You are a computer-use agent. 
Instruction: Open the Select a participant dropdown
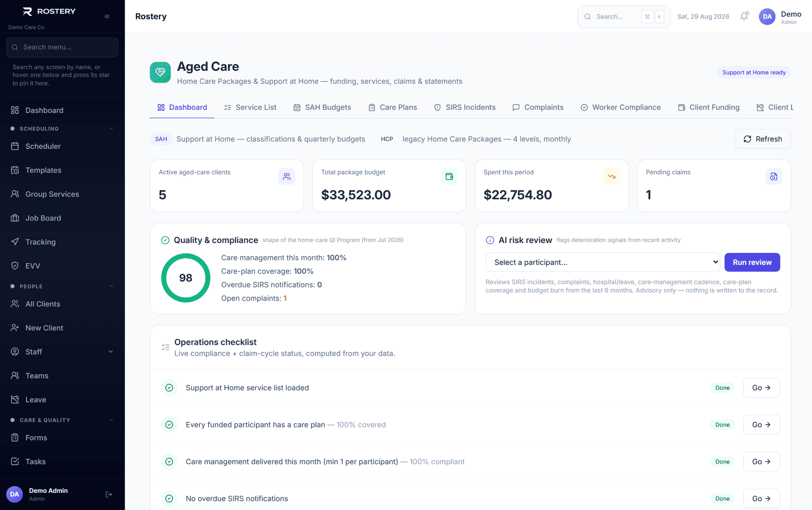tap(603, 262)
